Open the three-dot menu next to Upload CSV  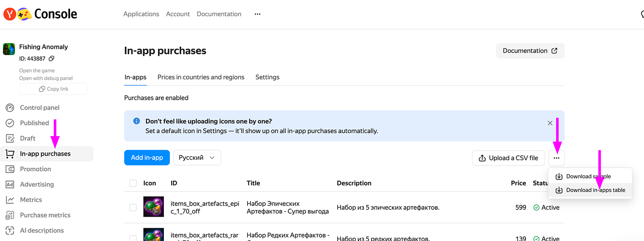(557, 158)
